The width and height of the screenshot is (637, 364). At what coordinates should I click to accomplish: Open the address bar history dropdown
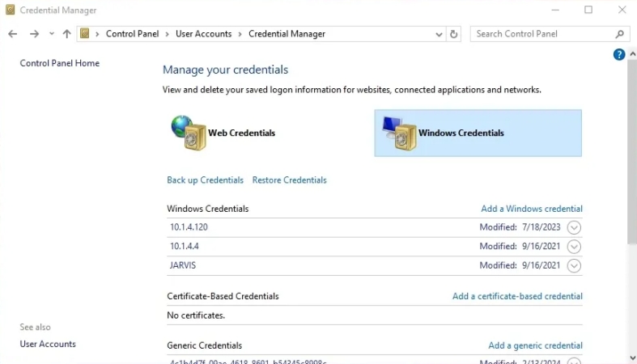tap(439, 35)
